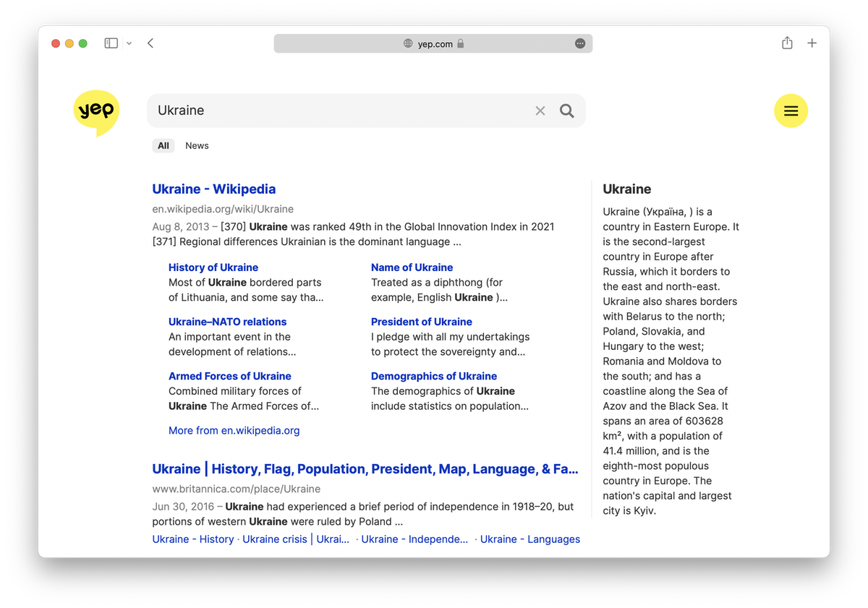Click the 'spans an area of 603628' text
868x608 pixels.
coord(663,421)
